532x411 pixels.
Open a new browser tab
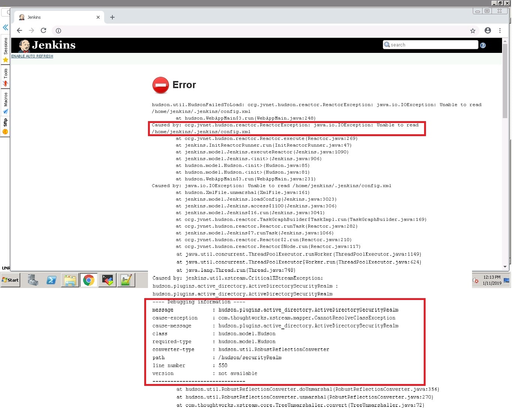(x=112, y=17)
